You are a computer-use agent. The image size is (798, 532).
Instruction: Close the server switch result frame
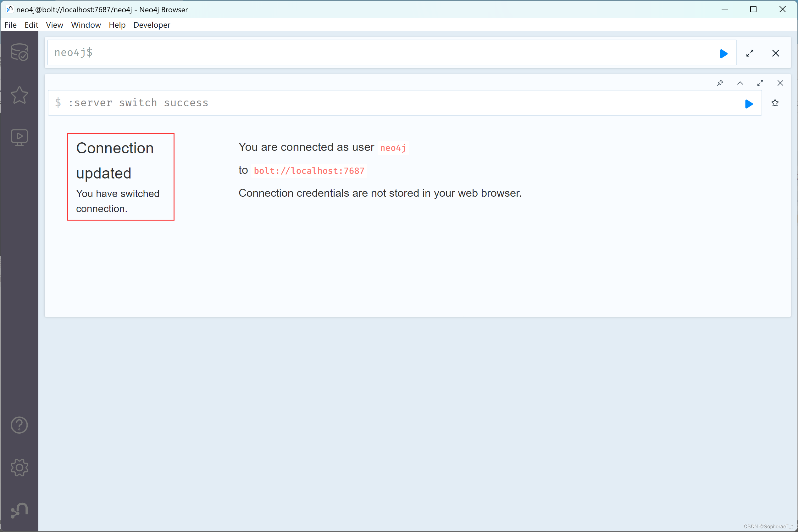[x=780, y=83]
